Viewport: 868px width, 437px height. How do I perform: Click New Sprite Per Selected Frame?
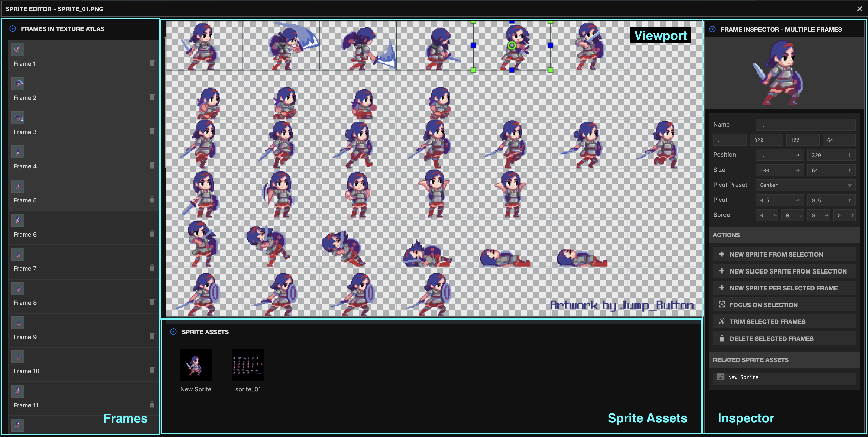coord(784,288)
